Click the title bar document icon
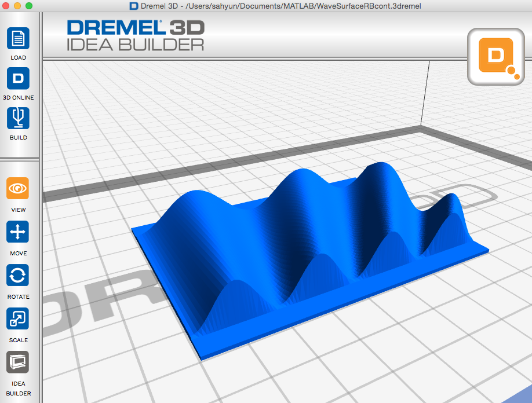The height and width of the screenshot is (403, 532). 134,6
